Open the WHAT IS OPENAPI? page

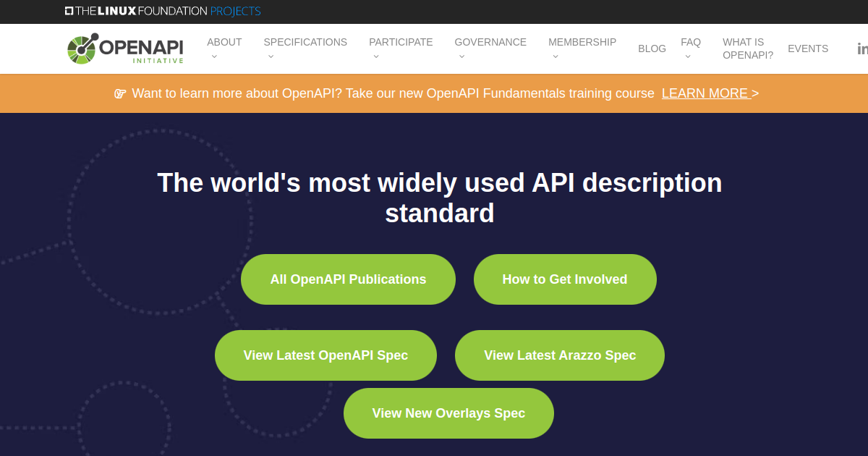(748, 48)
